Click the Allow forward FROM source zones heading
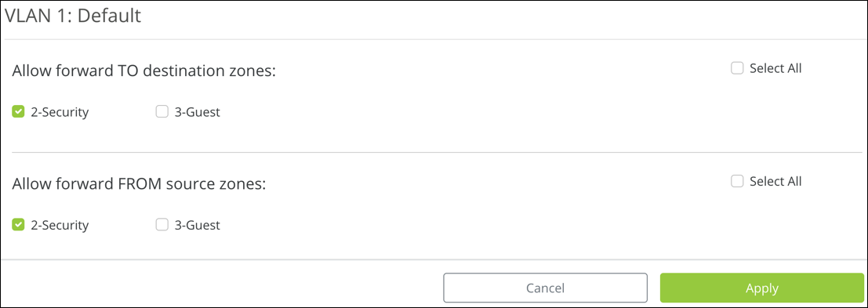The image size is (868, 308). (139, 183)
